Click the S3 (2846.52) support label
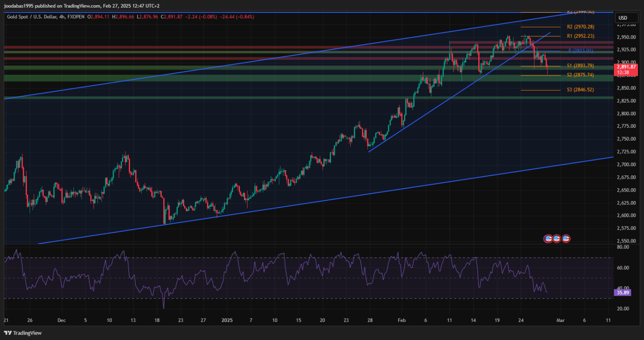 point(580,90)
